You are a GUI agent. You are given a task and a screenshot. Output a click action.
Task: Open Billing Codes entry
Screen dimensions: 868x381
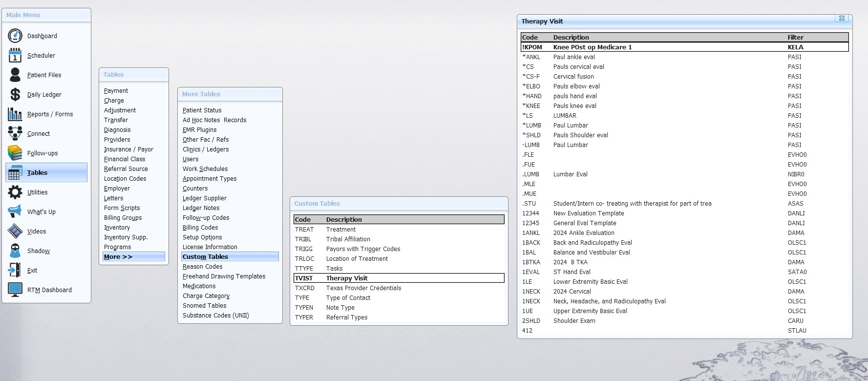pyautogui.click(x=200, y=228)
